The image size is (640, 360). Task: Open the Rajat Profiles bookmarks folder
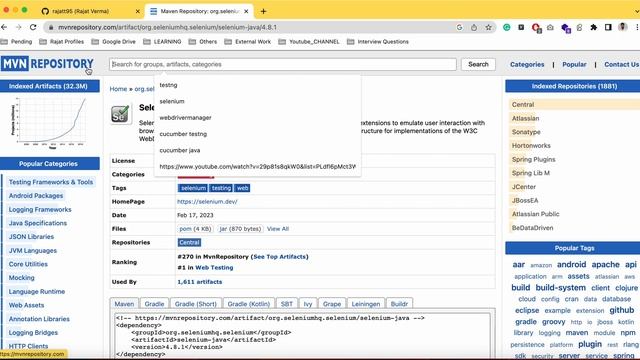[x=62, y=42]
